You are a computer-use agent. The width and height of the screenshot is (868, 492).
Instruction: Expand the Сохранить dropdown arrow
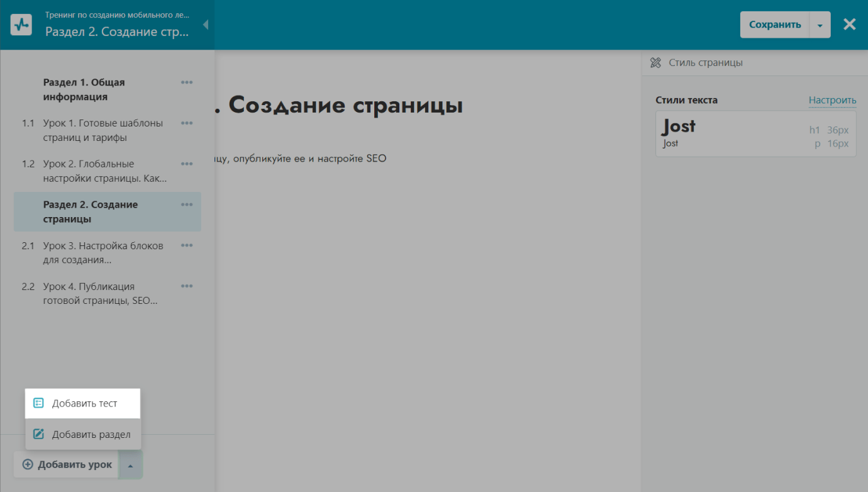tap(820, 25)
